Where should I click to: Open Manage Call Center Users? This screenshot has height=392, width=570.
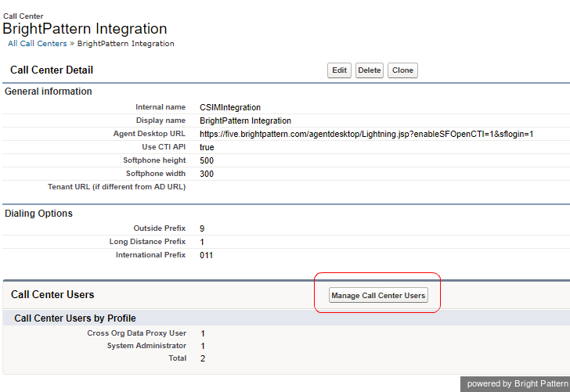click(378, 295)
